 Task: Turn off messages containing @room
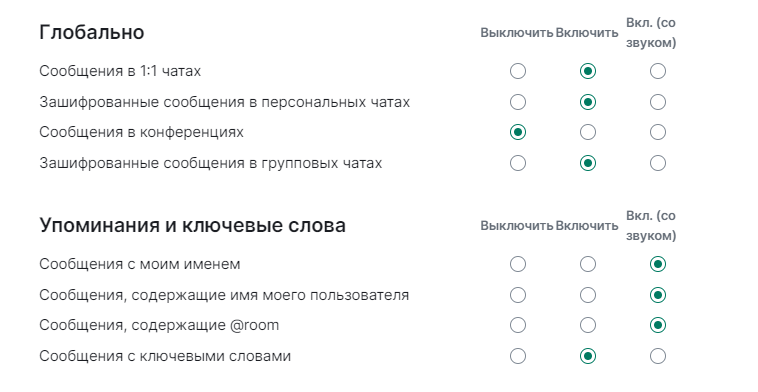point(518,325)
